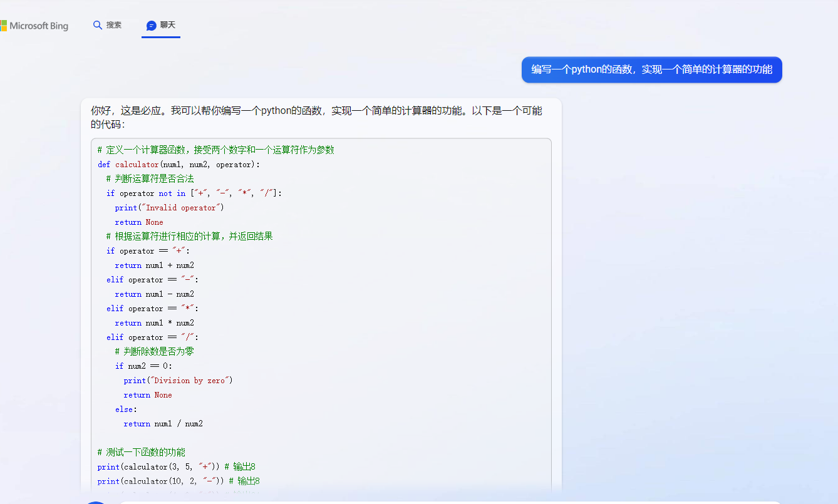The width and height of the screenshot is (838, 504).
Task: Click the comment 判断运算符是否合法
Action: tap(150, 179)
